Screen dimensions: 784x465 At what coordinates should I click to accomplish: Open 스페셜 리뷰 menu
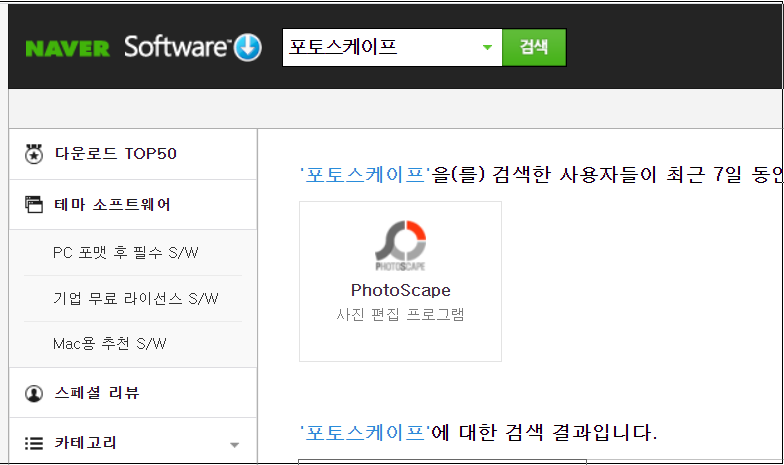97,393
